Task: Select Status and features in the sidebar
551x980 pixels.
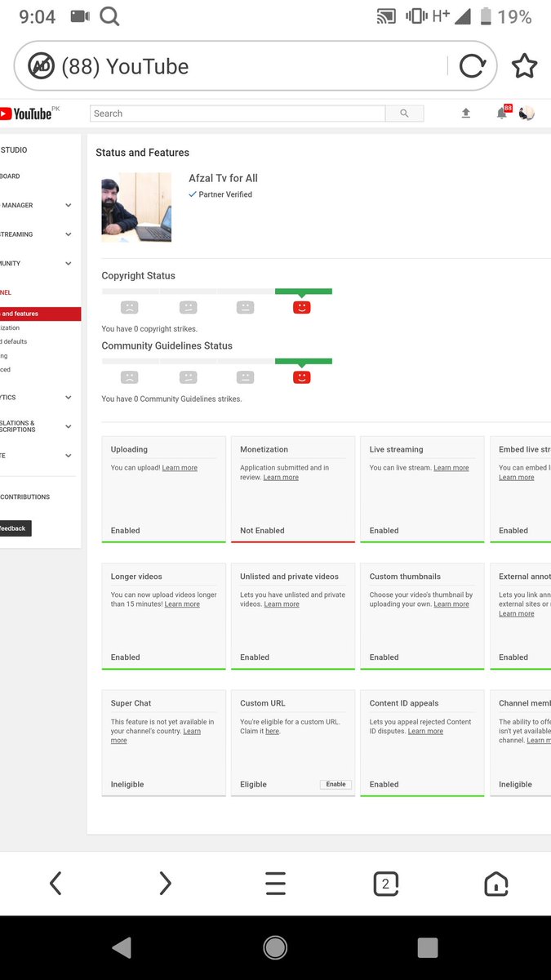Action: point(40,314)
